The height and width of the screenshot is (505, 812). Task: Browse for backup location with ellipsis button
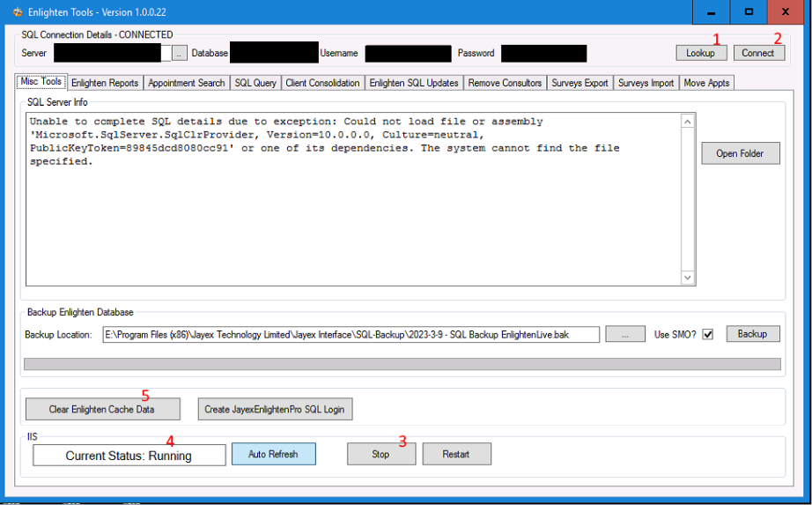(625, 334)
